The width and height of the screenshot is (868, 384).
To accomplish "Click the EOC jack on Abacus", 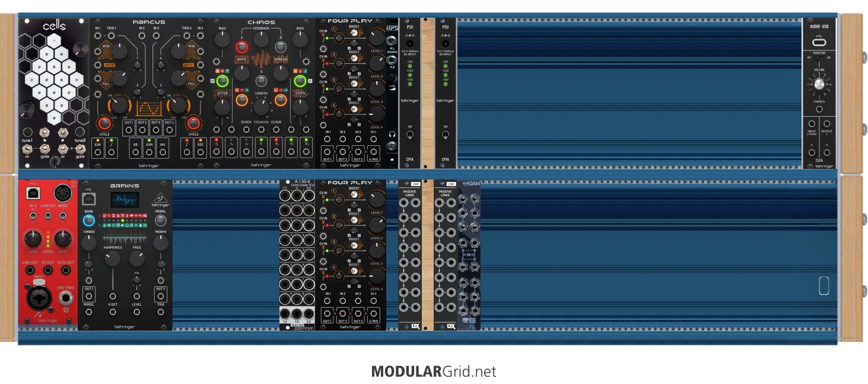I will (x=200, y=153).
